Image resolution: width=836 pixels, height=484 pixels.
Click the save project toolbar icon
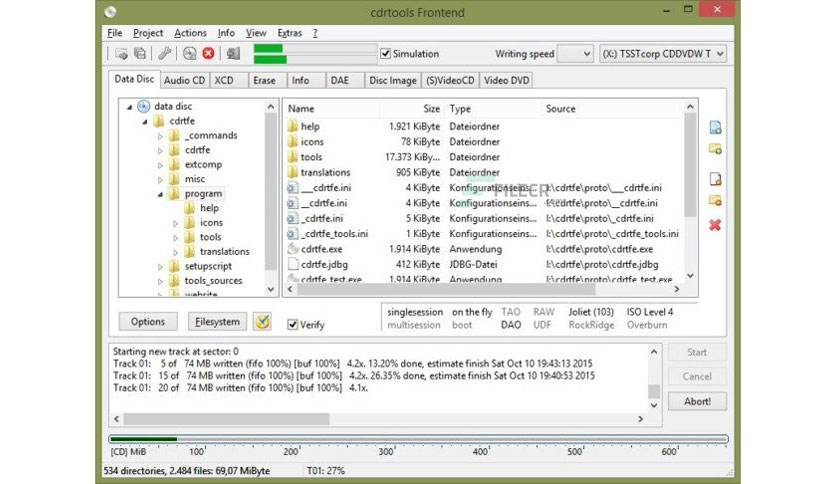coord(140,53)
